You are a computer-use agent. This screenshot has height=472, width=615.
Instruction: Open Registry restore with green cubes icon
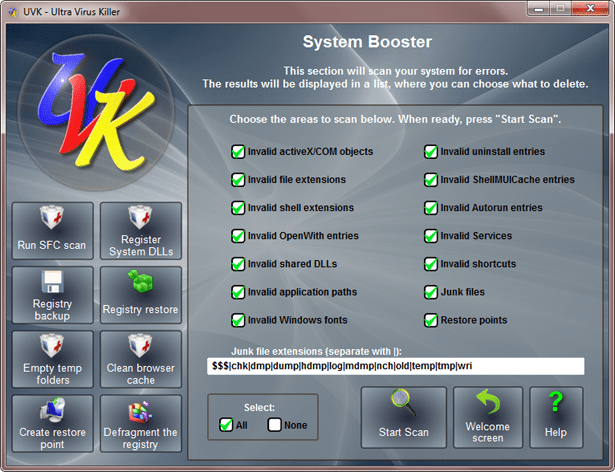tap(141, 295)
